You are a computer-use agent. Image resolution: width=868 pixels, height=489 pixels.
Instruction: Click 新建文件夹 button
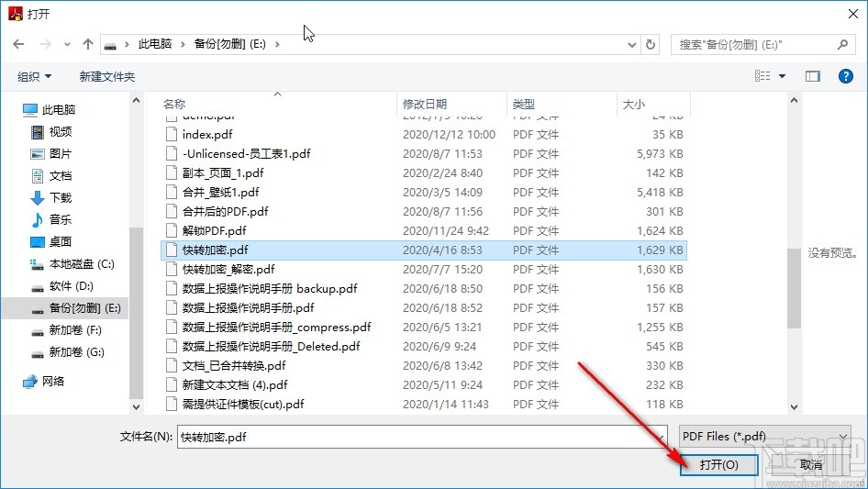pos(106,76)
